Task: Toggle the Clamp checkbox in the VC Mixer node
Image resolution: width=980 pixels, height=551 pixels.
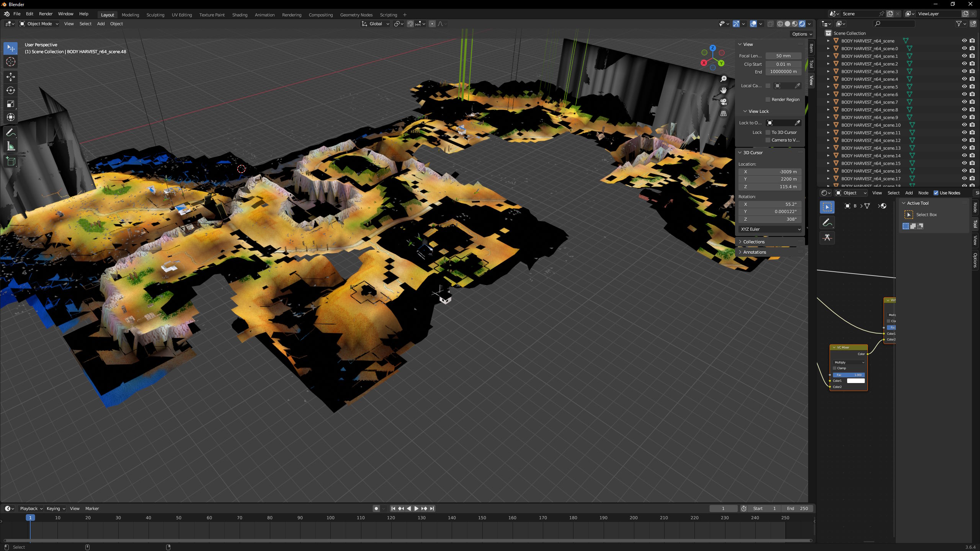Action: click(835, 368)
